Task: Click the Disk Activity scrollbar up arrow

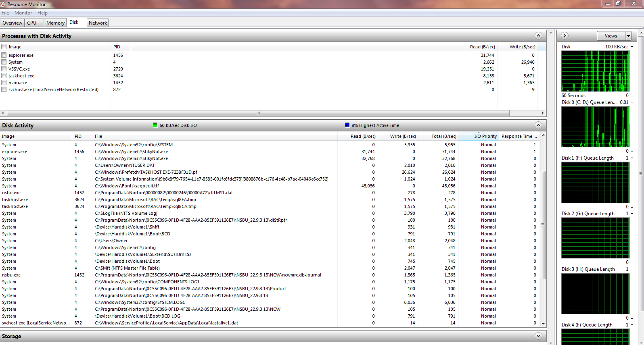Action: 543,135
